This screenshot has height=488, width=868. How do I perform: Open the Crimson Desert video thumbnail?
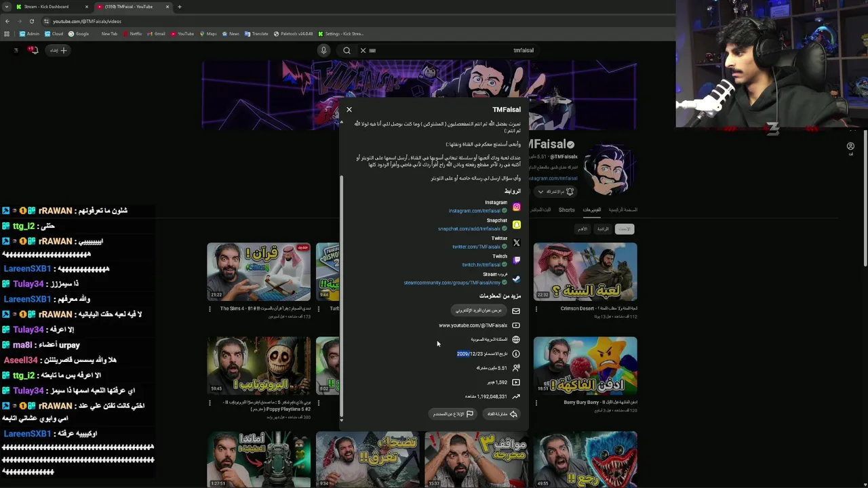pyautogui.click(x=585, y=271)
